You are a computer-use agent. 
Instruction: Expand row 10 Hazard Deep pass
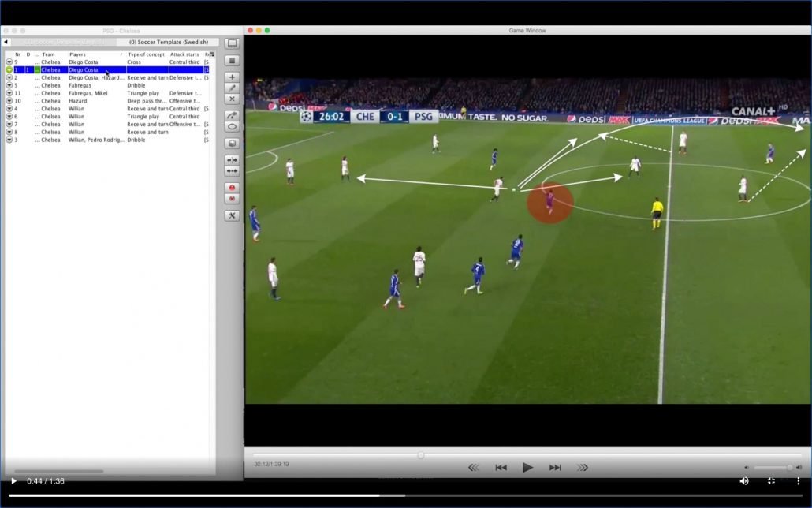coord(9,100)
